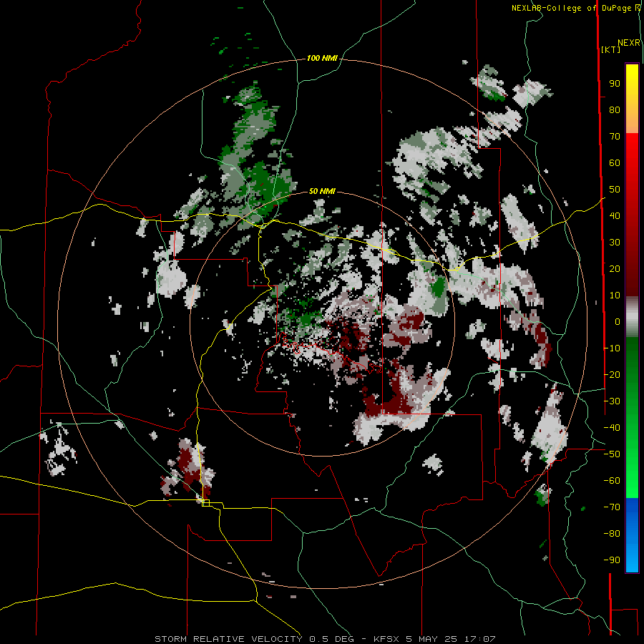Select the -90 value on velocity scale

612,560
